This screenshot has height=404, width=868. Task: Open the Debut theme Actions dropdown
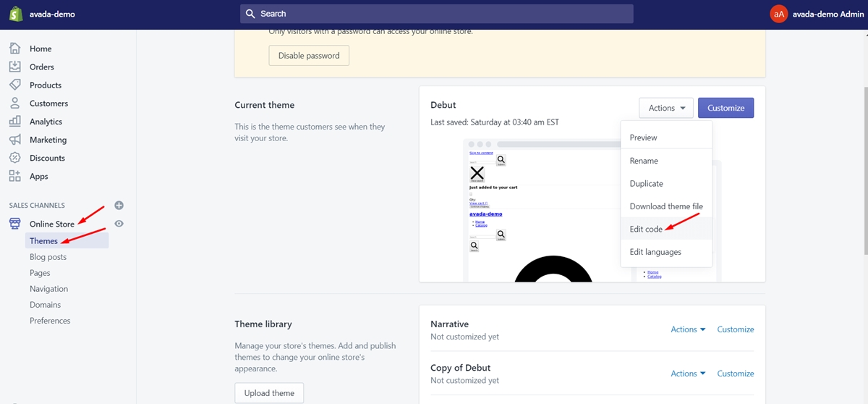pos(666,108)
